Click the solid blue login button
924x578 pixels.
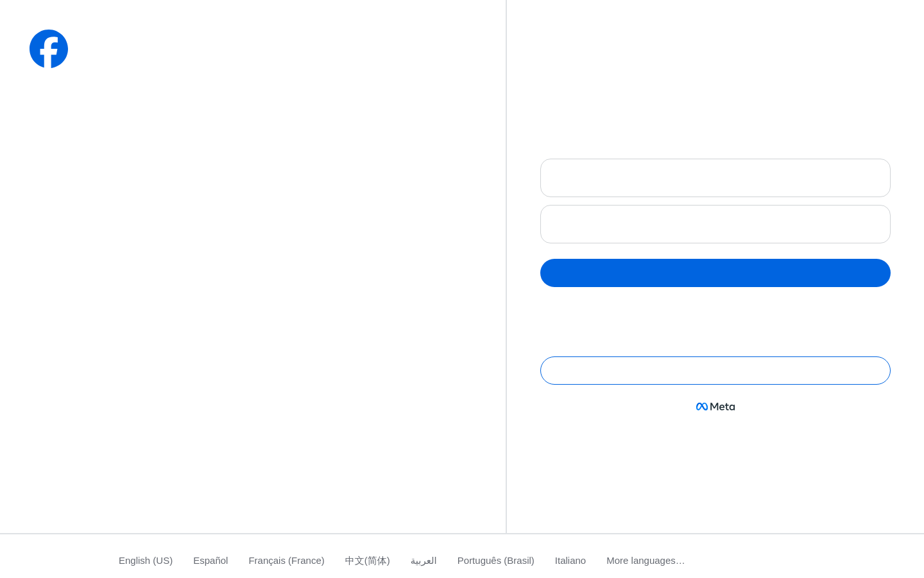715,273
